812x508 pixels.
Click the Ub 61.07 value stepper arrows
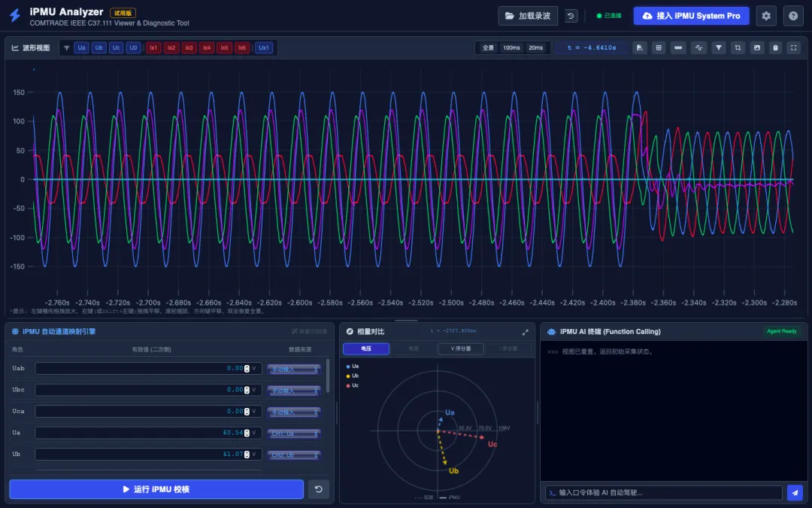[247, 454]
